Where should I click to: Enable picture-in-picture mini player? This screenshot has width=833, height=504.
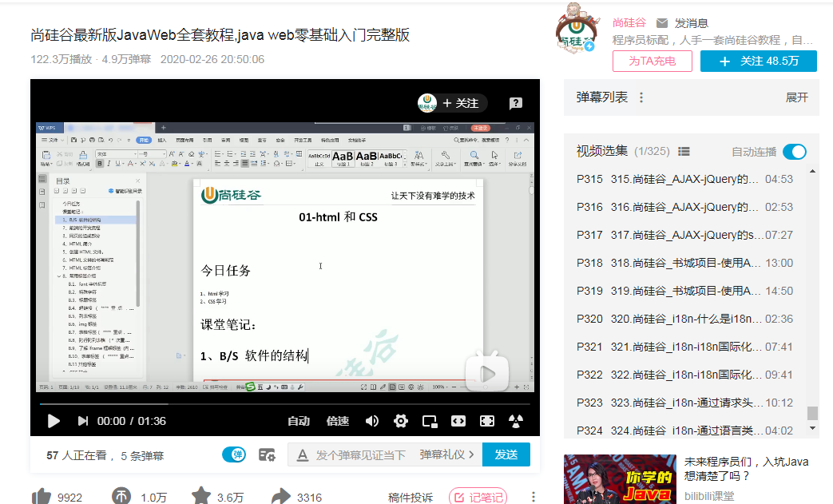pyautogui.click(x=430, y=421)
